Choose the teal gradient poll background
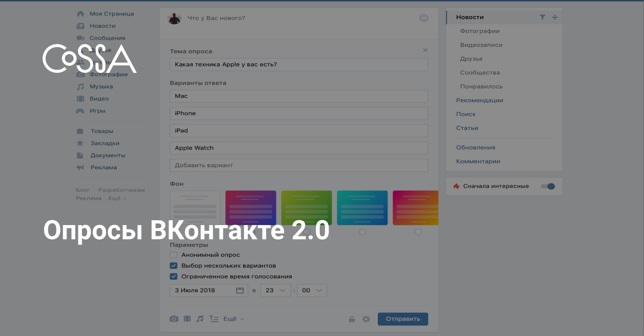This screenshot has height=336, width=644. point(362,208)
